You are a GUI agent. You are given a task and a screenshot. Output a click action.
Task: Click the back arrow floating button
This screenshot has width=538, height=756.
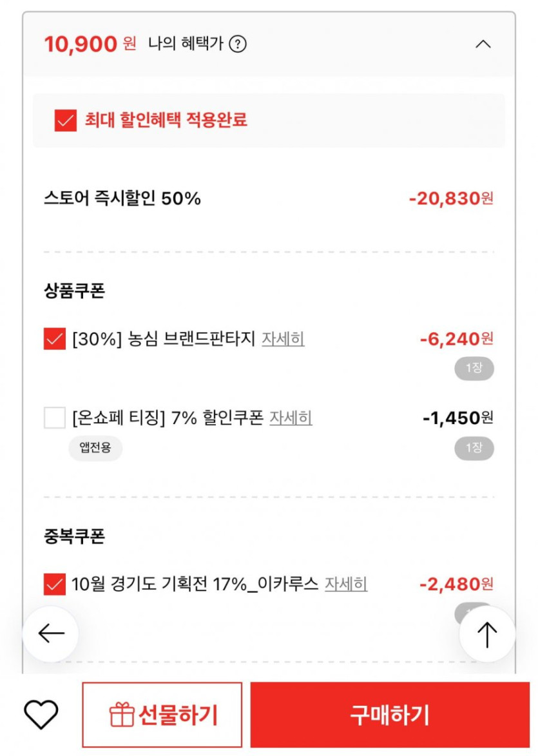click(51, 634)
